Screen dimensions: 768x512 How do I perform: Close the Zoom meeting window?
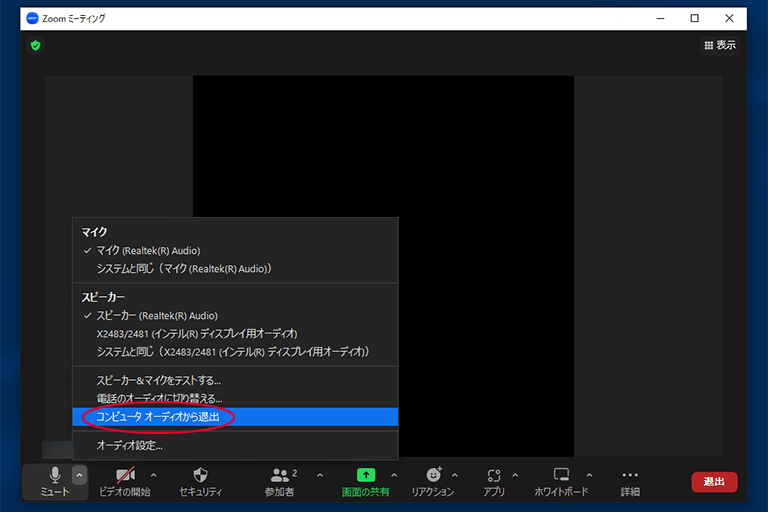tap(729, 19)
